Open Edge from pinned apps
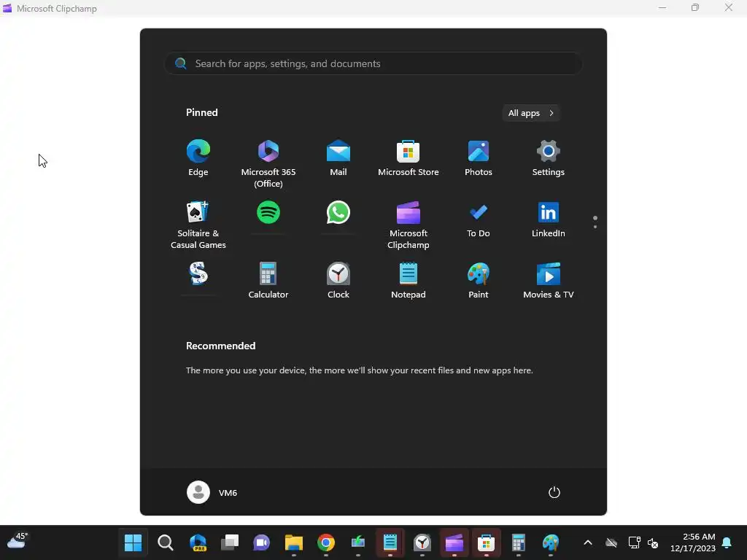This screenshot has width=747, height=560. [x=198, y=159]
